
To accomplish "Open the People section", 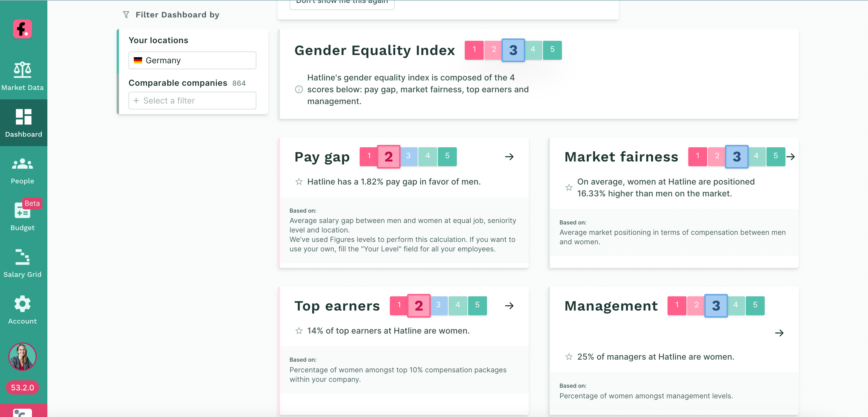I will [x=22, y=171].
